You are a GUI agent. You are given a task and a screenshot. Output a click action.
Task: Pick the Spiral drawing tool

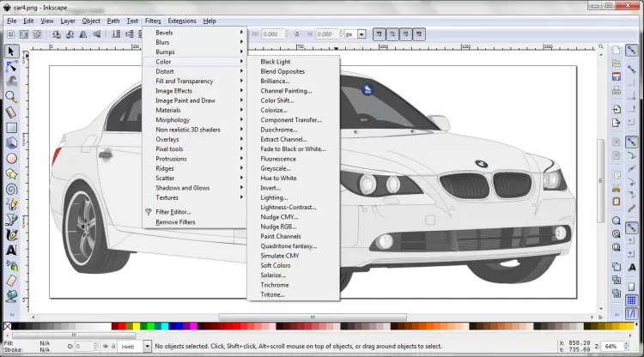point(11,189)
